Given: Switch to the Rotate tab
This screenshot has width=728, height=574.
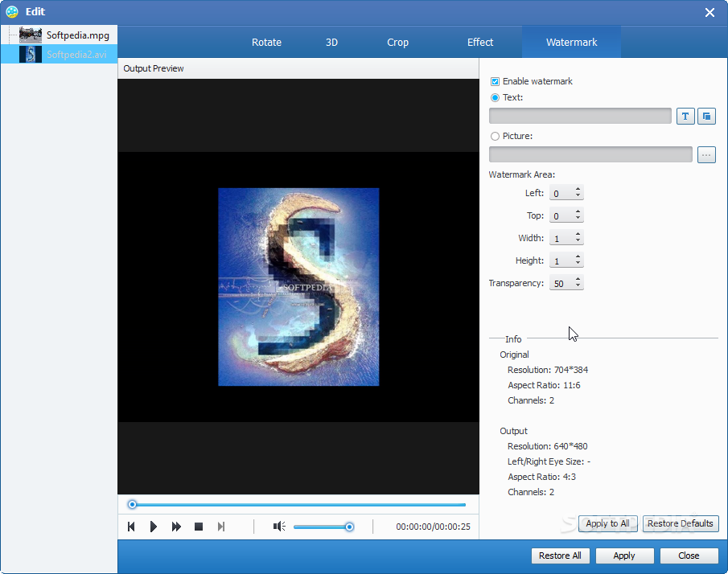Looking at the screenshot, I should [x=266, y=43].
